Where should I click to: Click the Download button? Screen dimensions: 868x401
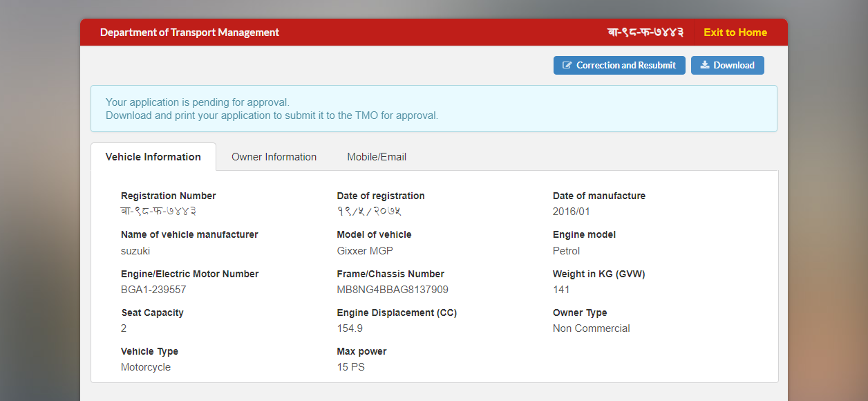point(727,65)
